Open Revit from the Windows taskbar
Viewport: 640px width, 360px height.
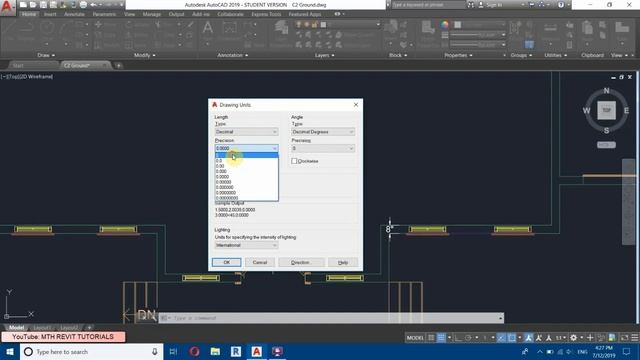(x=236, y=351)
